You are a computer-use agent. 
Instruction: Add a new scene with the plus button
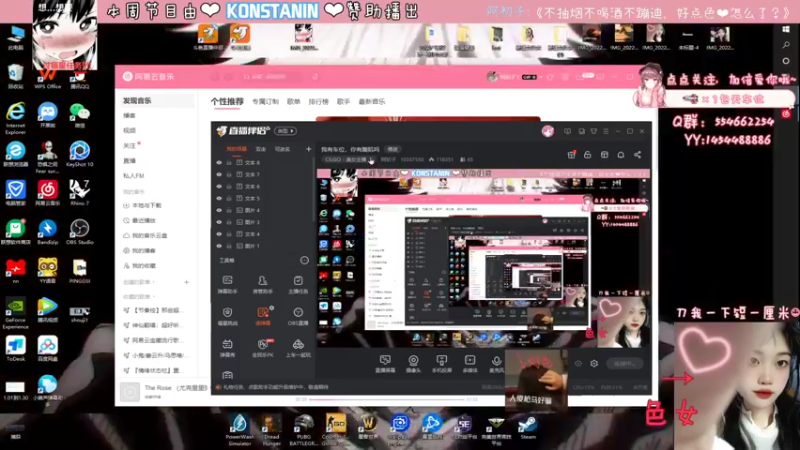coord(308,149)
